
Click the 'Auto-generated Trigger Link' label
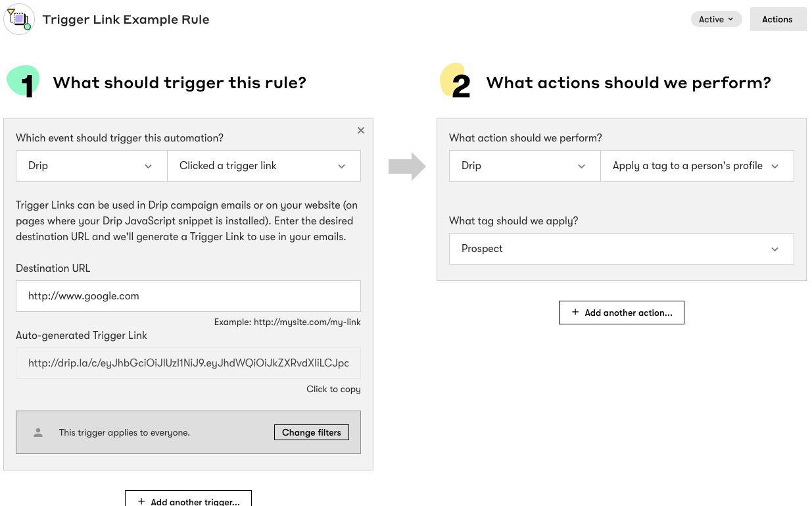(82, 336)
